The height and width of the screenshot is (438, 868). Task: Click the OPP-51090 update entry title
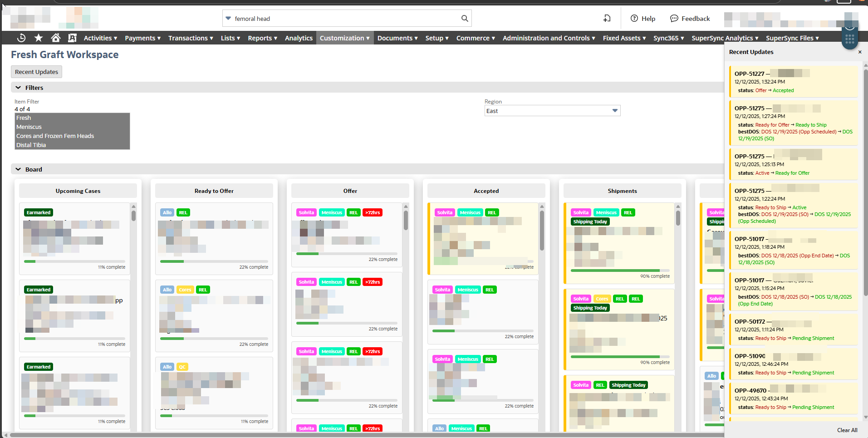750,356
